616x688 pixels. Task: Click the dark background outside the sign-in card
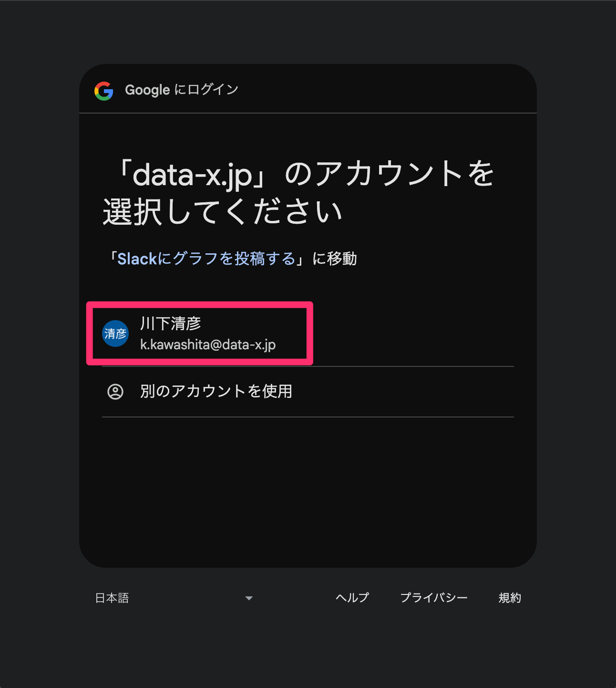[38, 334]
